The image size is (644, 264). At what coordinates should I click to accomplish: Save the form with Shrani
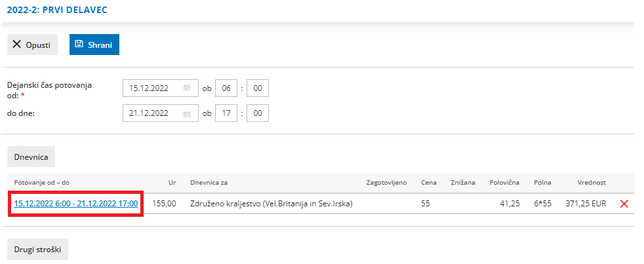[x=94, y=44]
